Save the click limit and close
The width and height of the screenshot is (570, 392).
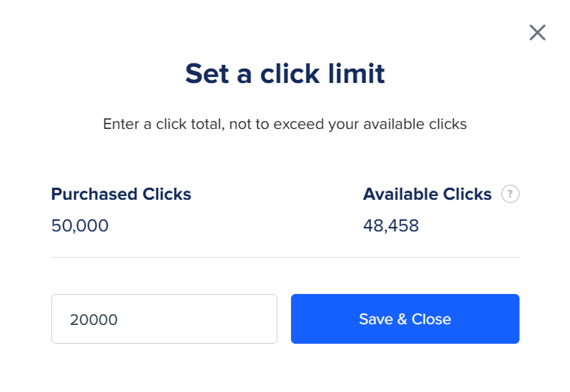point(405,319)
